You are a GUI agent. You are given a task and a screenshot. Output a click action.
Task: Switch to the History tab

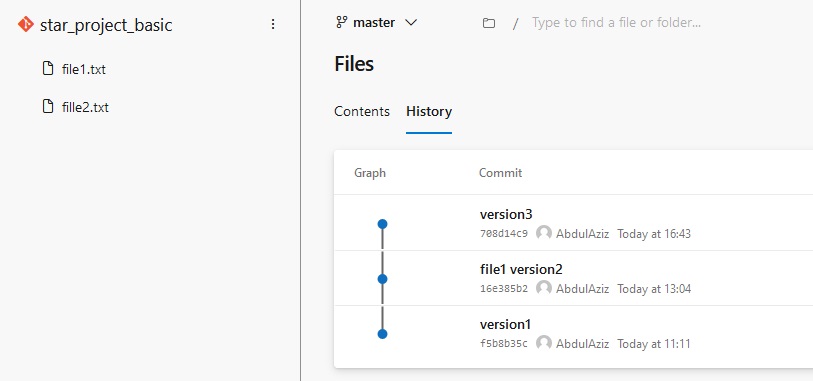[429, 111]
